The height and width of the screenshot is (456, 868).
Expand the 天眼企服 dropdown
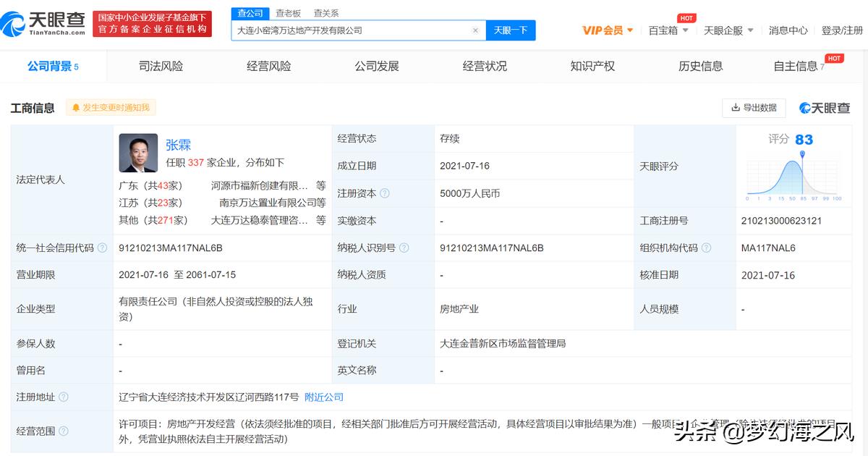[x=728, y=30]
